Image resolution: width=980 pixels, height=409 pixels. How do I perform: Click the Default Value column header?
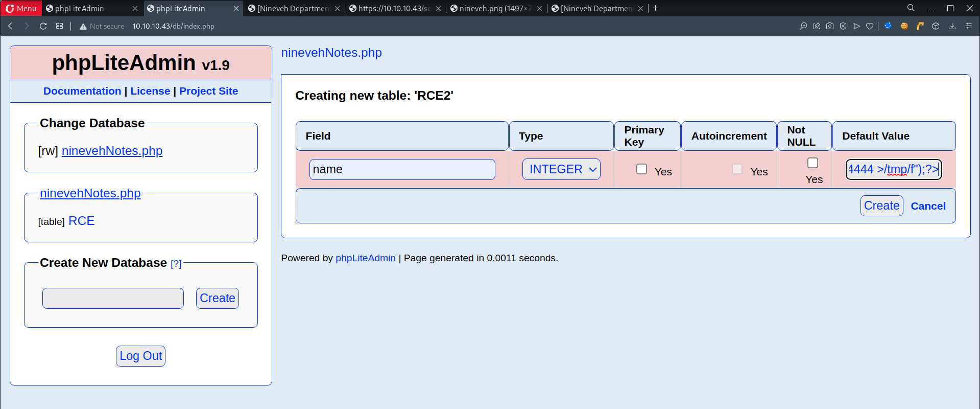coord(894,136)
